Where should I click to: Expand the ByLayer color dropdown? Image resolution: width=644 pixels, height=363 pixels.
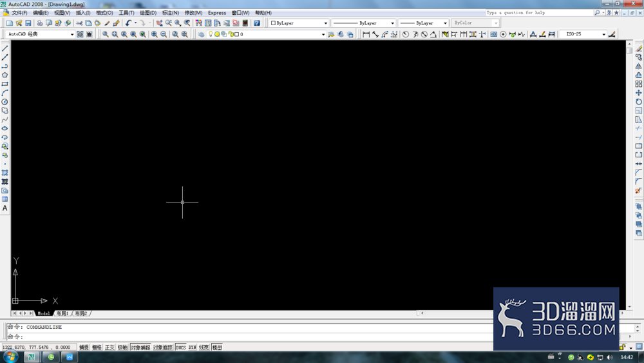[x=299, y=23]
